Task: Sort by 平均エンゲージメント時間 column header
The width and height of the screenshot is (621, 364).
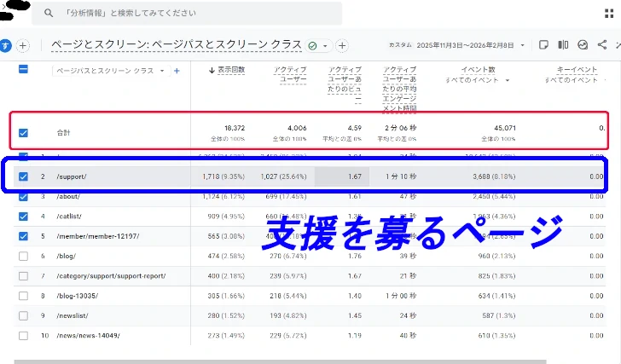Action: [399, 89]
